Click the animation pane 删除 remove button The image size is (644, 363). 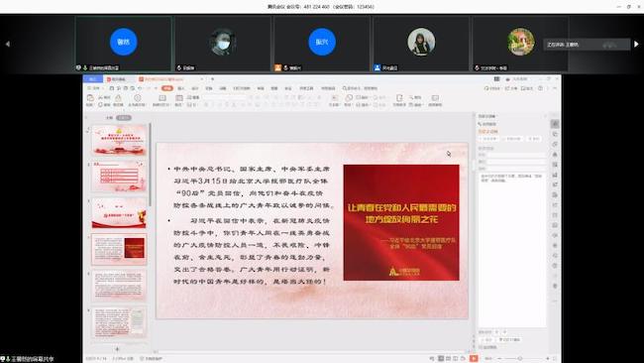pyautogui.click(x=534, y=139)
